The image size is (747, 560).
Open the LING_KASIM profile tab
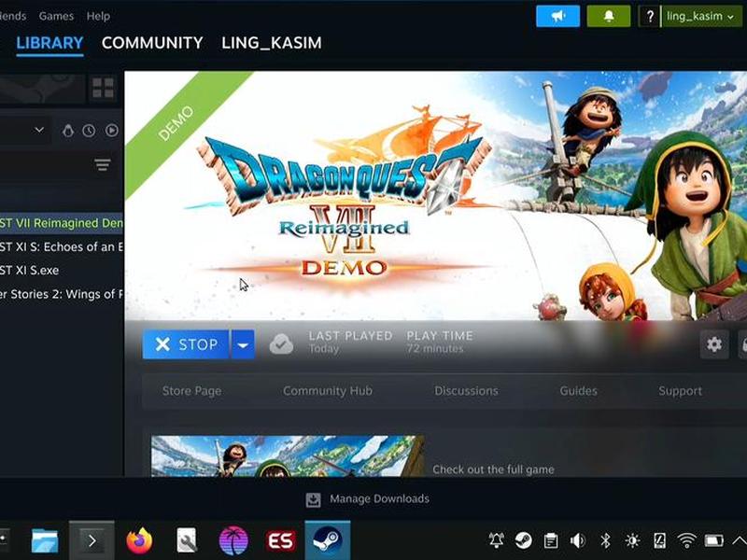[x=272, y=43]
